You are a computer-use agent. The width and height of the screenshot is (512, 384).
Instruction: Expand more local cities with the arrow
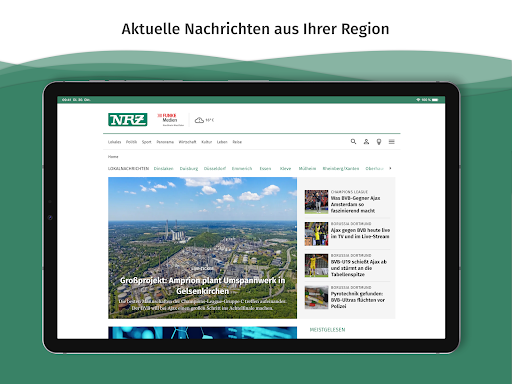point(390,168)
